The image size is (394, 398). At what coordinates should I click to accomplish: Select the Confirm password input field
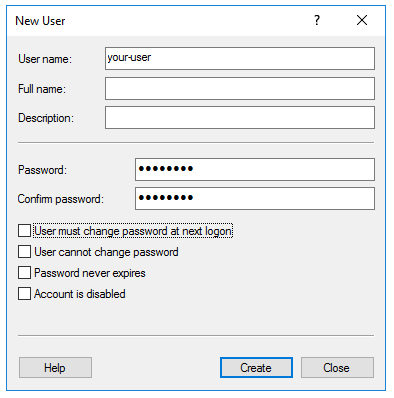pos(255,199)
